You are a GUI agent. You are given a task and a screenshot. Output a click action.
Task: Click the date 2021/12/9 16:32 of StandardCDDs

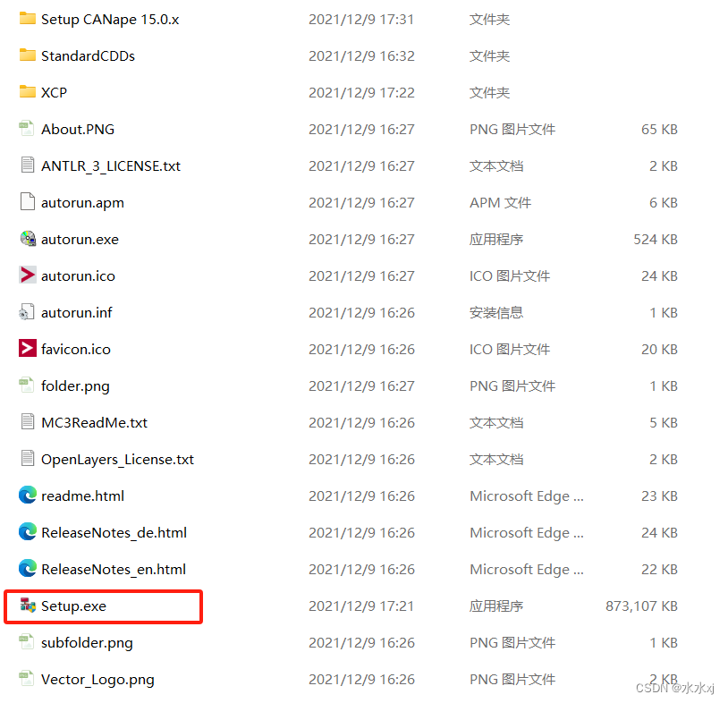coord(361,55)
